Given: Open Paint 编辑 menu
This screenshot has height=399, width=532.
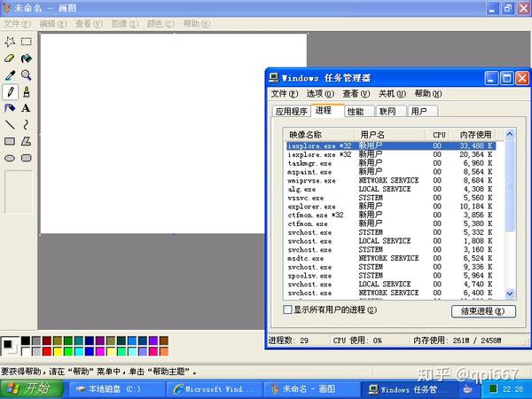Looking at the screenshot, I should pyautogui.click(x=53, y=24).
